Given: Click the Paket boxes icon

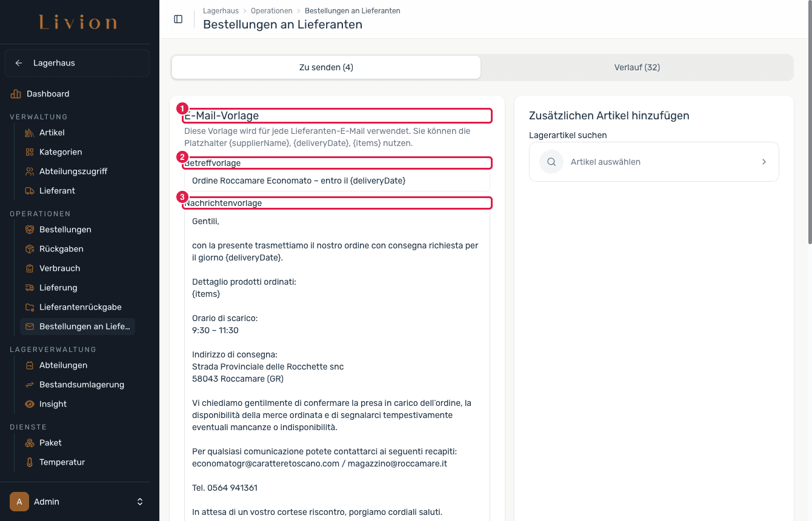Looking at the screenshot, I should (30, 443).
